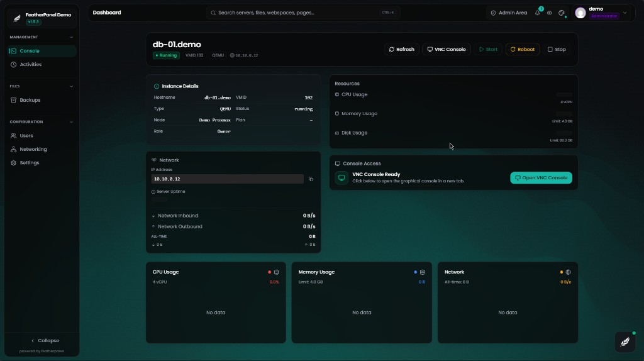Open the demo user account dropdown
Screen dimensions: 644x361
click(601, 13)
